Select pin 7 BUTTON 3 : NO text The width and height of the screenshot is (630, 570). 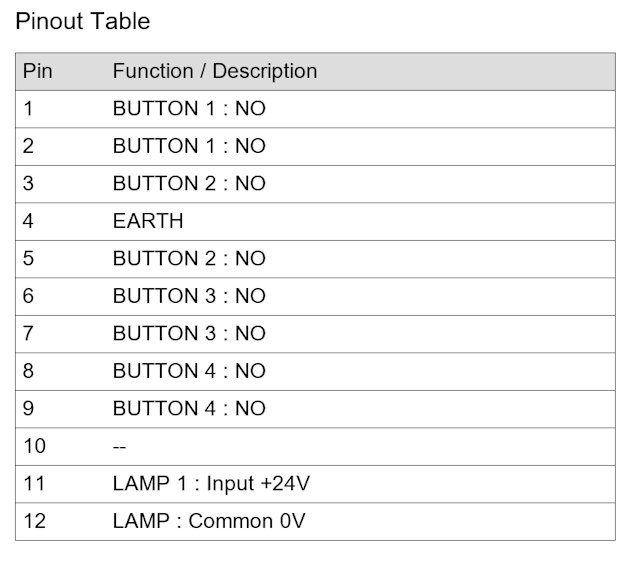pos(189,333)
